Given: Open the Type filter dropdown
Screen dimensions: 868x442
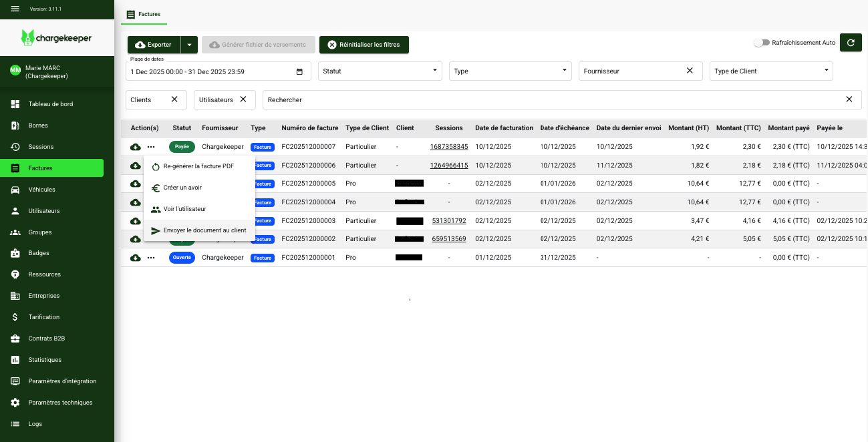Looking at the screenshot, I should pyautogui.click(x=511, y=71).
